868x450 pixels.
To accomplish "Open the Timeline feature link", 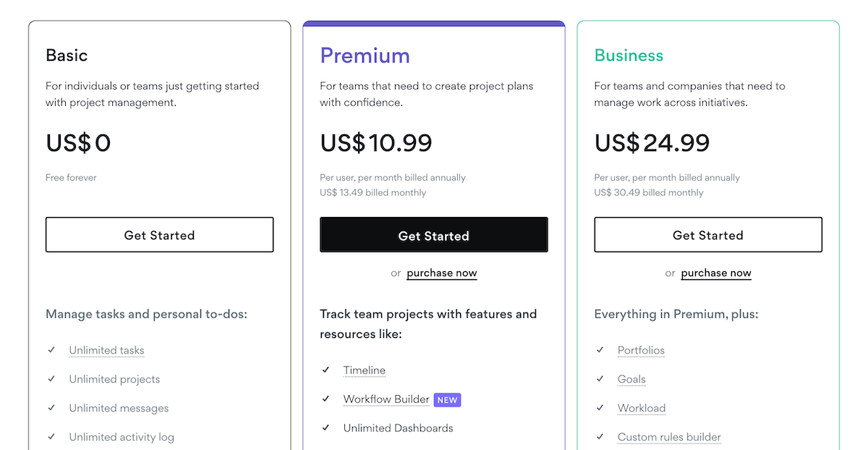I will (x=364, y=370).
